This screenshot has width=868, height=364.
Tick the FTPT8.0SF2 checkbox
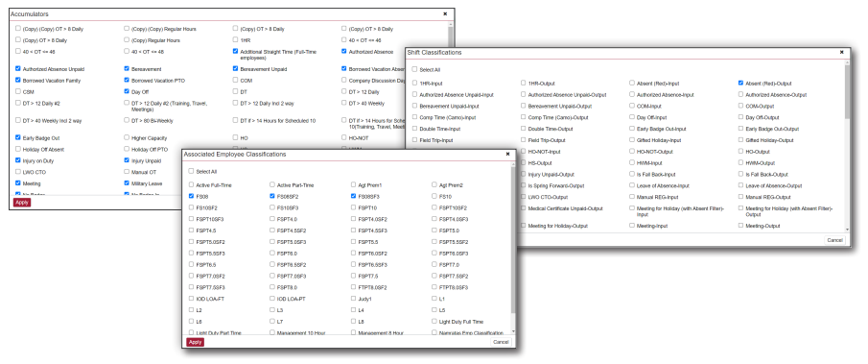pos(353,287)
